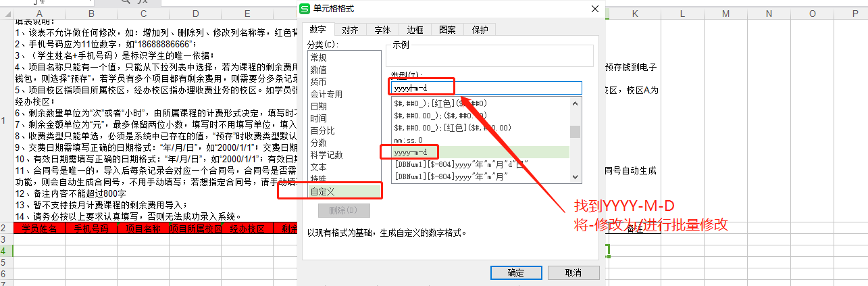The image size is (868, 286).
Task: Select column M header
Action: click(725, 14)
